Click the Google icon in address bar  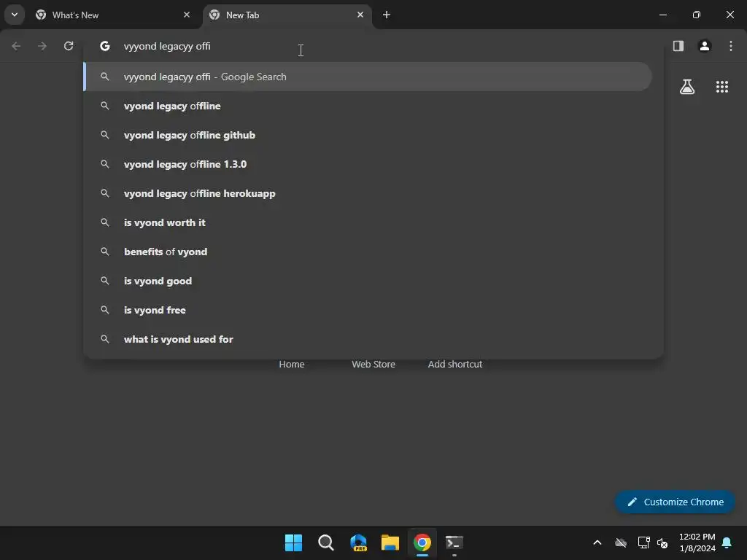click(x=105, y=46)
